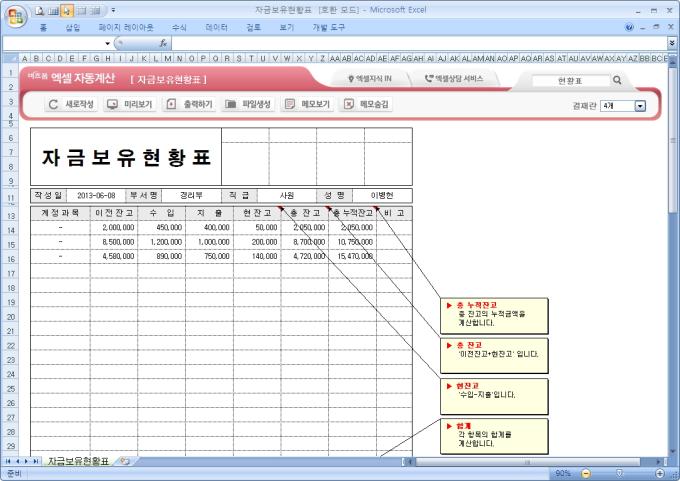Image resolution: width=680 pixels, height=481 pixels.
Task: Click the zoom slider handle
Action: click(620, 473)
